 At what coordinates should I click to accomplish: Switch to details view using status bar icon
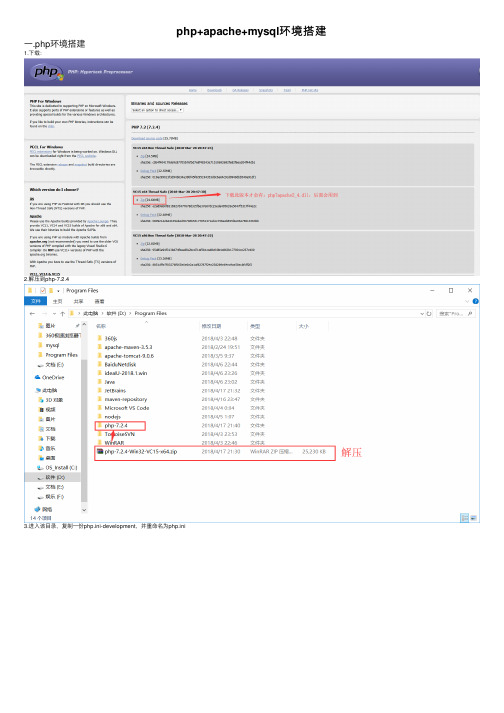point(464,517)
